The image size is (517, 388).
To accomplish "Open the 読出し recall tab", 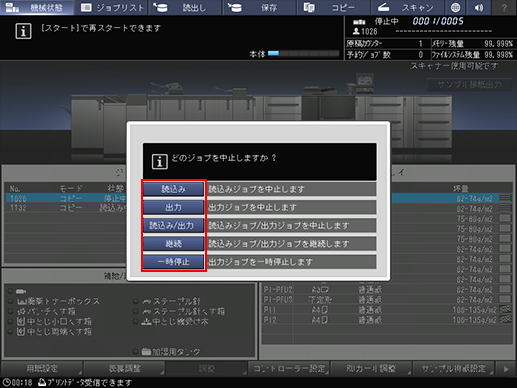I will [185, 7].
